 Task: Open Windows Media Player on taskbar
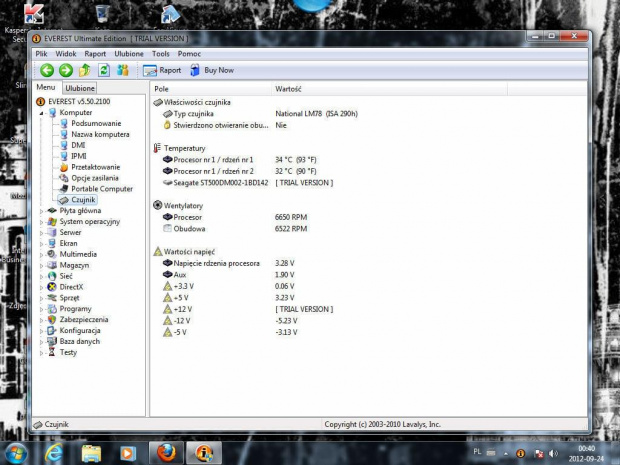tap(127, 454)
